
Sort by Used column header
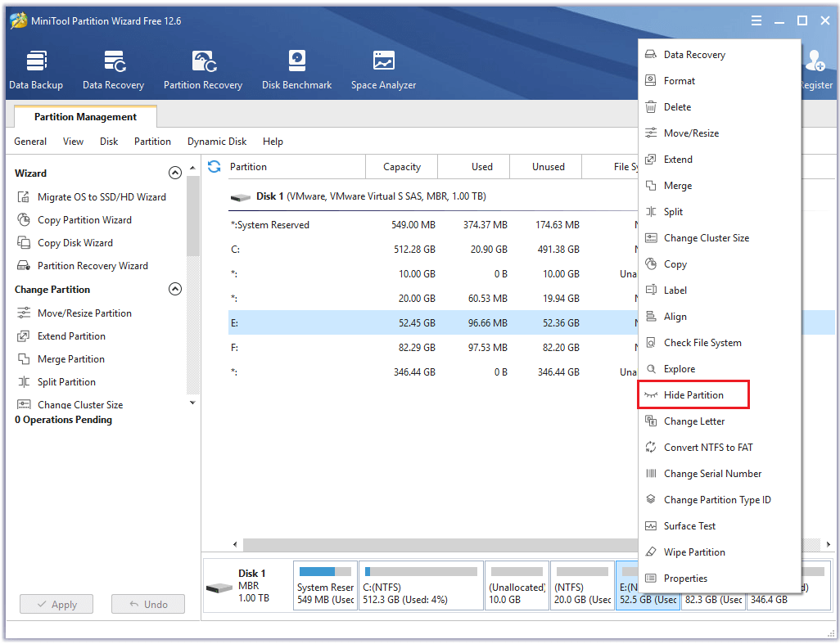point(474,166)
